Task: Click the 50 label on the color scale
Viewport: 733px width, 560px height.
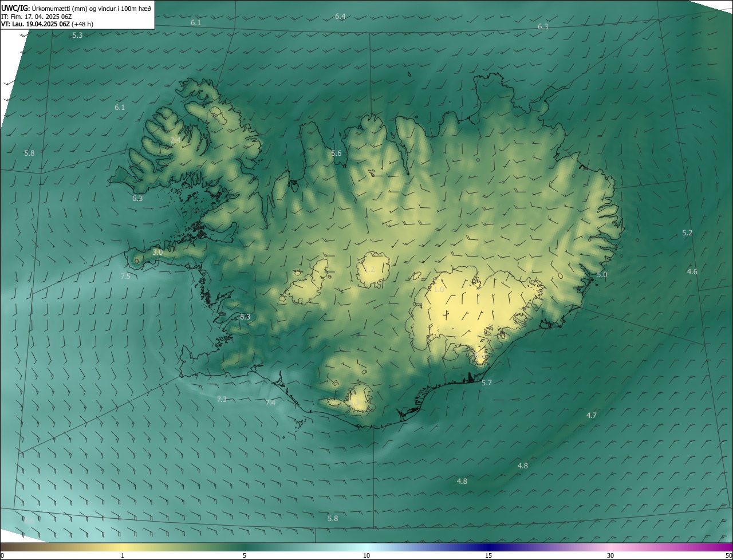Action: [x=728, y=555]
